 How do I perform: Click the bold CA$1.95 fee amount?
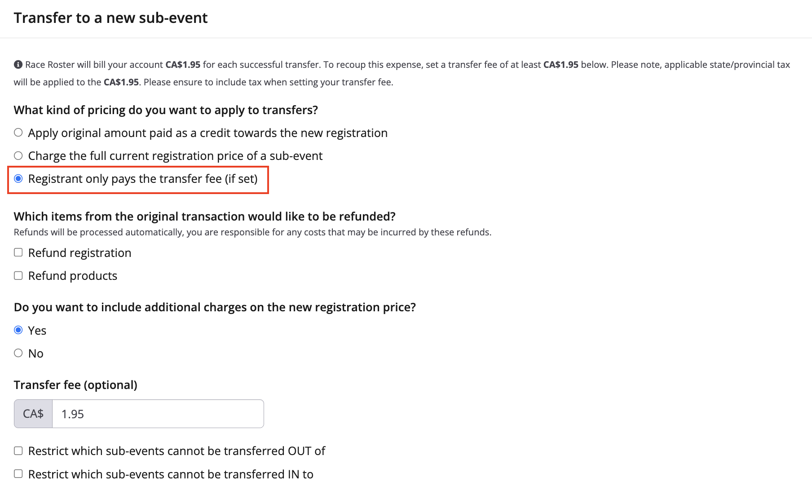(183, 64)
